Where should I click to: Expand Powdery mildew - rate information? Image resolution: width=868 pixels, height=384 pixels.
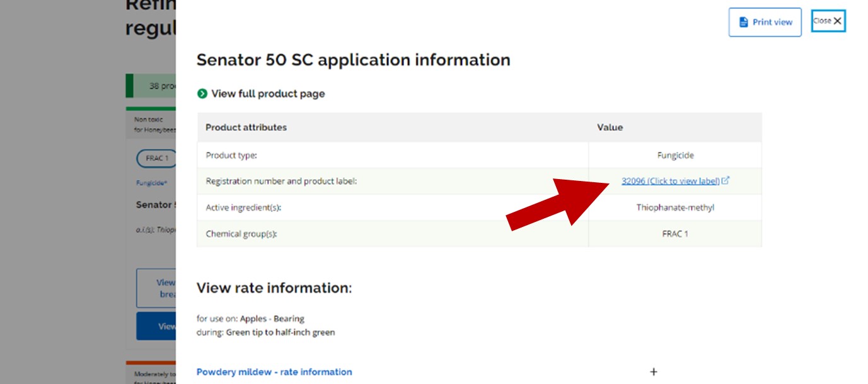(x=274, y=372)
